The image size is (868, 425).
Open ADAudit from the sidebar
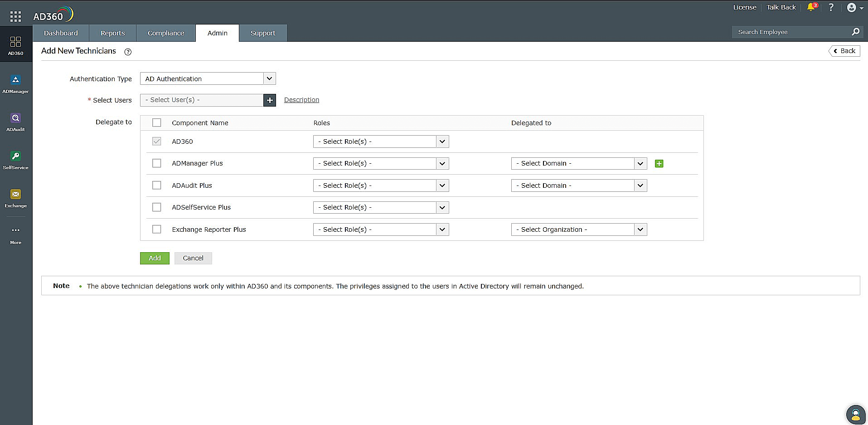click(16, 122)
